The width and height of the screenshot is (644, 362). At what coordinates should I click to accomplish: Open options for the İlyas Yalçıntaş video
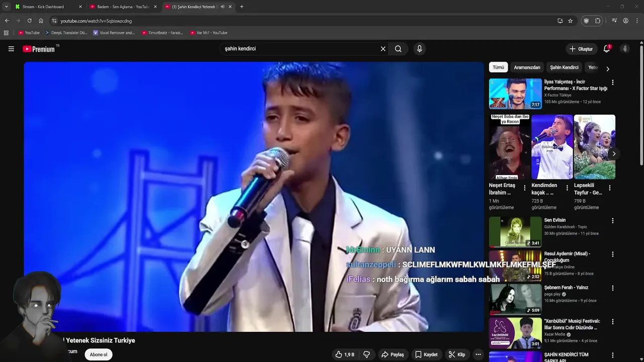click(612, 82)
